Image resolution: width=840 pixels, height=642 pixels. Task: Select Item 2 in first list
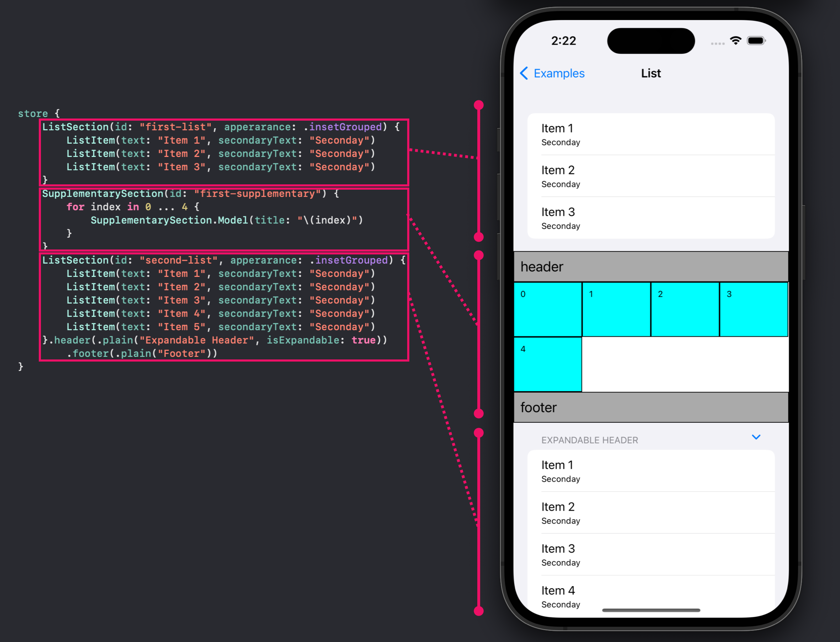651,176
